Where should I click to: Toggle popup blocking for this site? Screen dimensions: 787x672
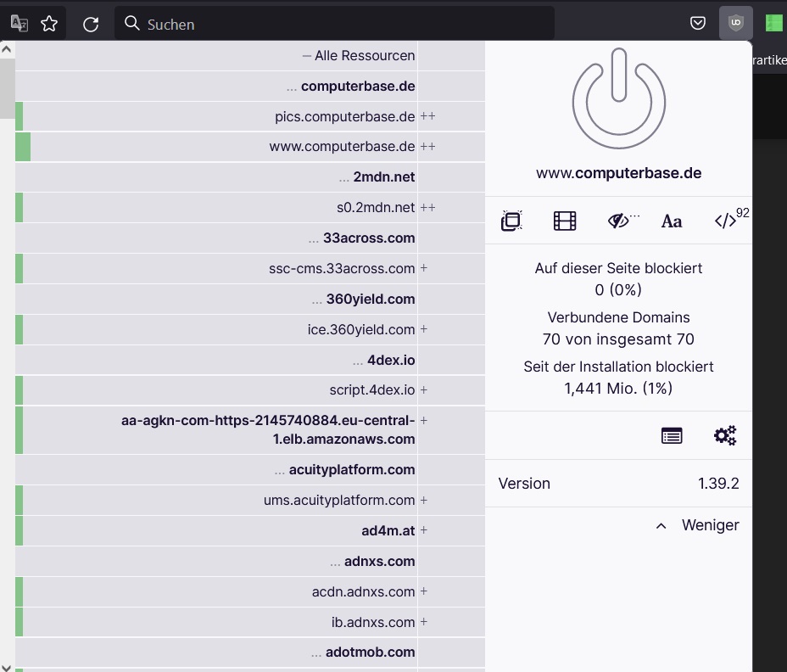coord(511,221)
